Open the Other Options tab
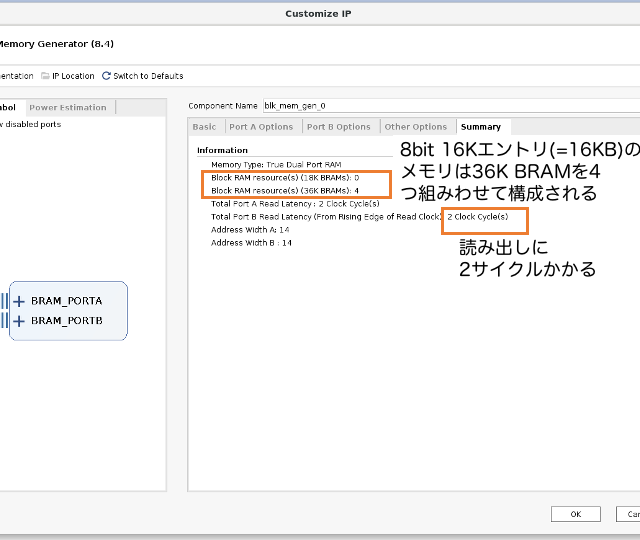Viewport: 640px width, 540px height. tap(415, 127)
